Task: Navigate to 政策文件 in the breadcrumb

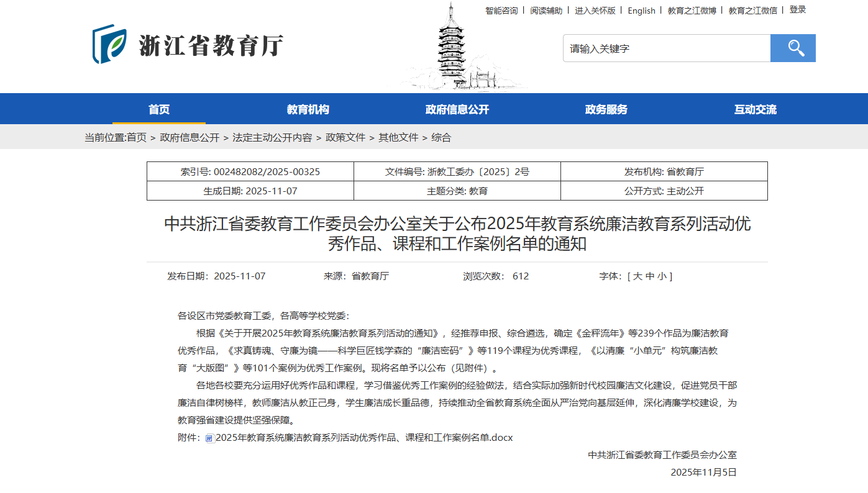Action: point(345,137)
